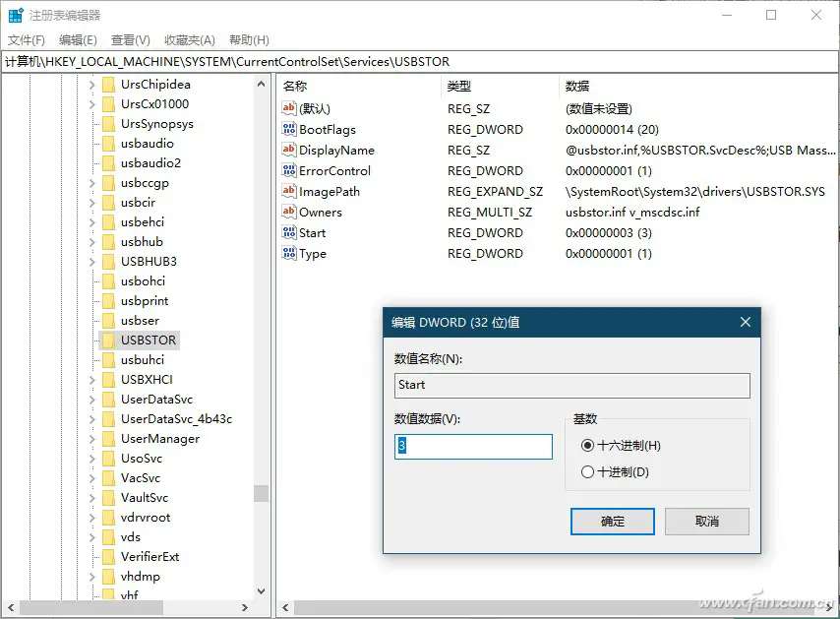Confirm the DWORD edit with 确定

tap(613, 522)
